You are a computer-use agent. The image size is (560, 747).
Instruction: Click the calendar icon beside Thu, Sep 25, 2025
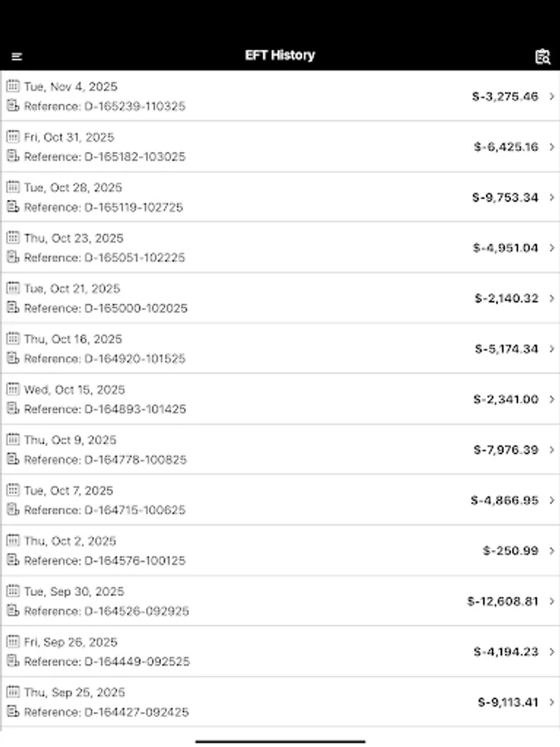(12, 691)
